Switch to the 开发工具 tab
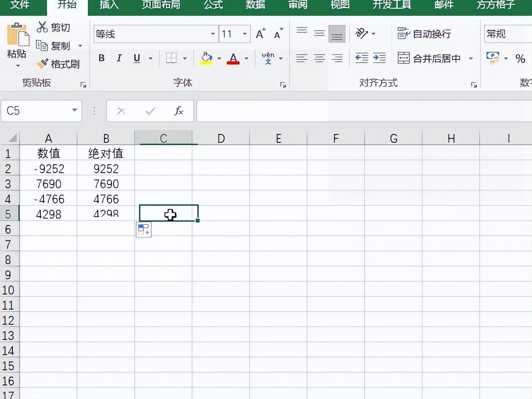The image size is (532, 399). pos(392,5)
